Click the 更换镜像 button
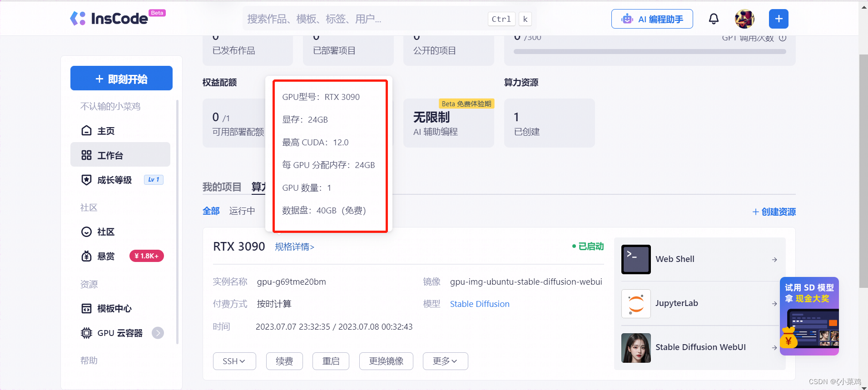Screen dimensions: 868x390 point(386,361)
